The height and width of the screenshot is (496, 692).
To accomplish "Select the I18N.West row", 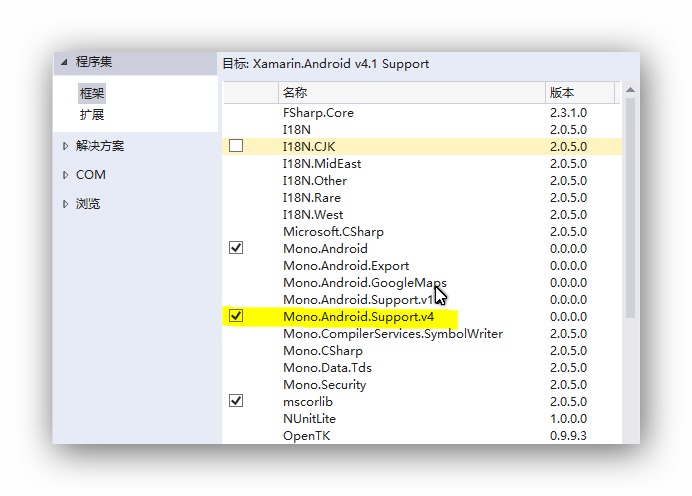I will pos(422,214).
